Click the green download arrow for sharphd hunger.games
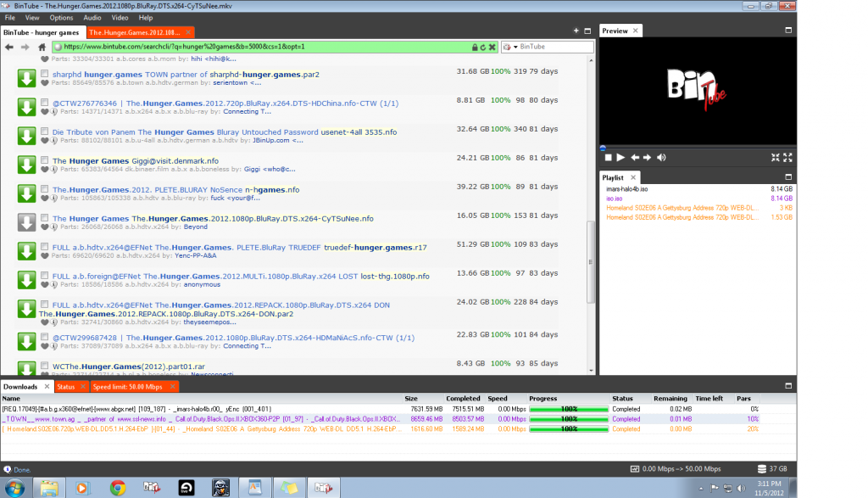The height and width of the screenshot is (498, 868). (26, 80)
